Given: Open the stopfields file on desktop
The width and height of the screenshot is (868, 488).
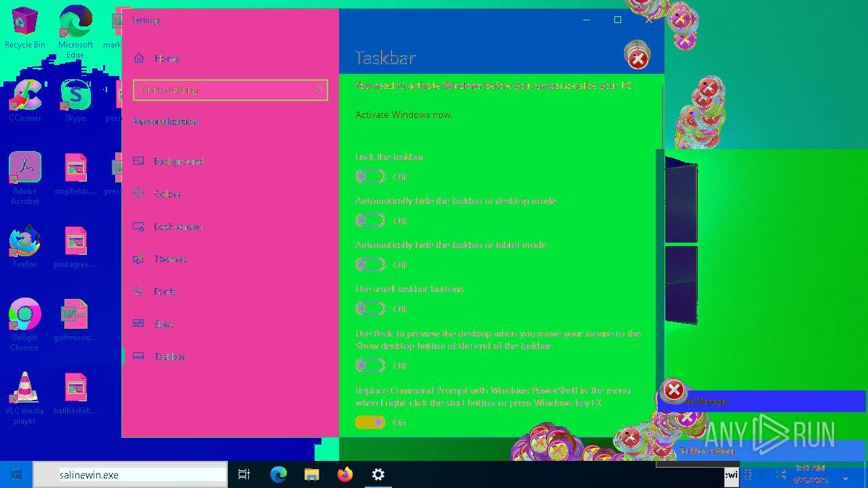Looking at the screenshot, I should click(x=75, y=174).
